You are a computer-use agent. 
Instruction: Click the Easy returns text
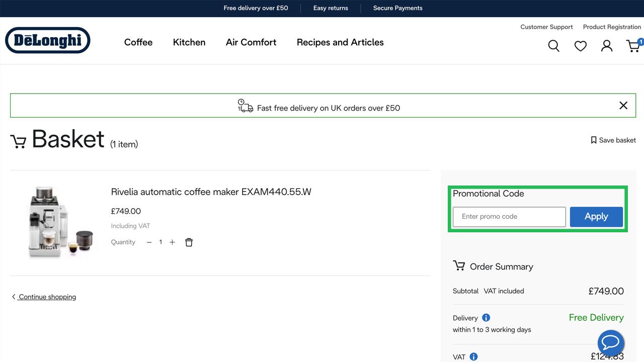click(x=331, y=8)
